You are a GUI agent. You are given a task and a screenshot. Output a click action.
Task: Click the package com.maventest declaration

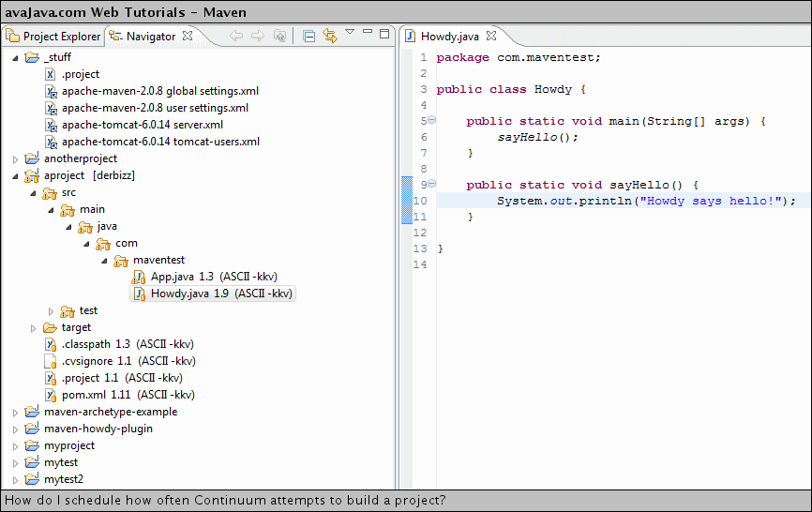519,57
